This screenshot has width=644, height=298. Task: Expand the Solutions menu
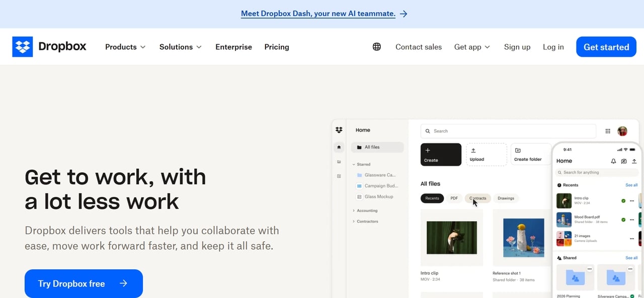tap(181, 47)
